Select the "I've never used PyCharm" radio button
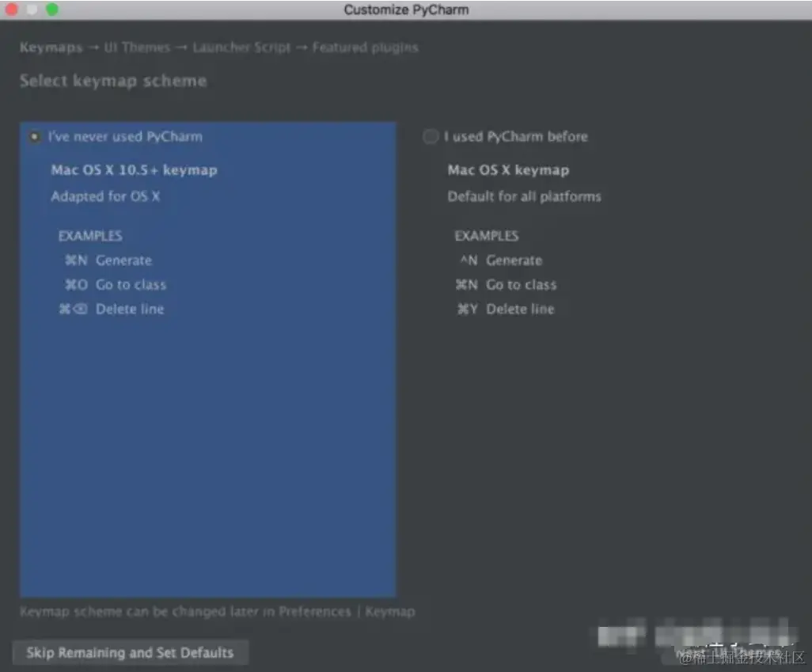Viewport: 812px width, 672px height. point(34,137)
